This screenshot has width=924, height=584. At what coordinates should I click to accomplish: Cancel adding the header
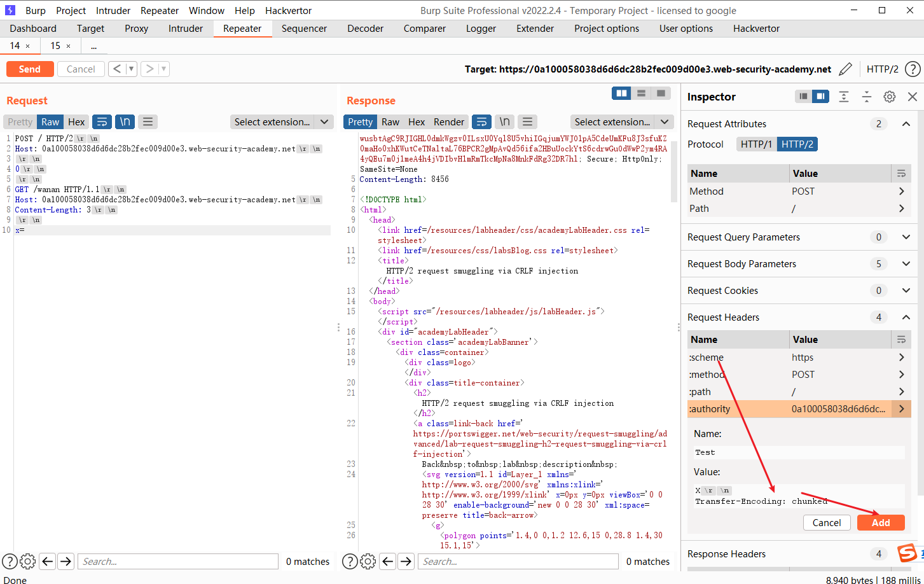click(827, 522)
